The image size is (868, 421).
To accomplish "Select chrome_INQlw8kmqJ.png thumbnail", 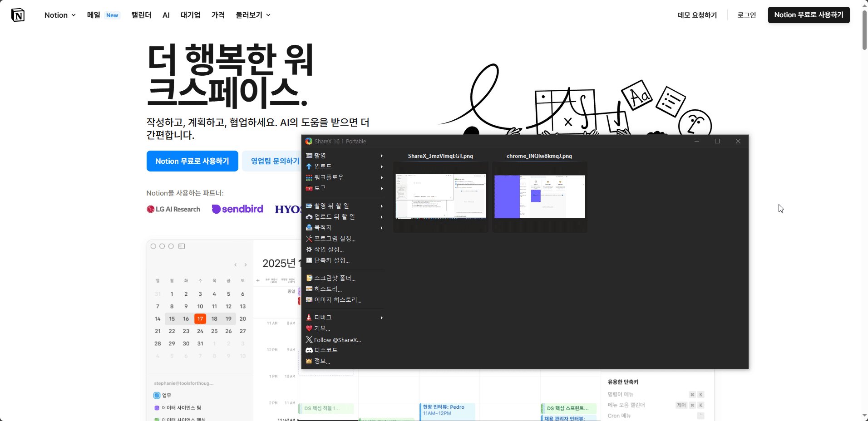I will point(540,196).
